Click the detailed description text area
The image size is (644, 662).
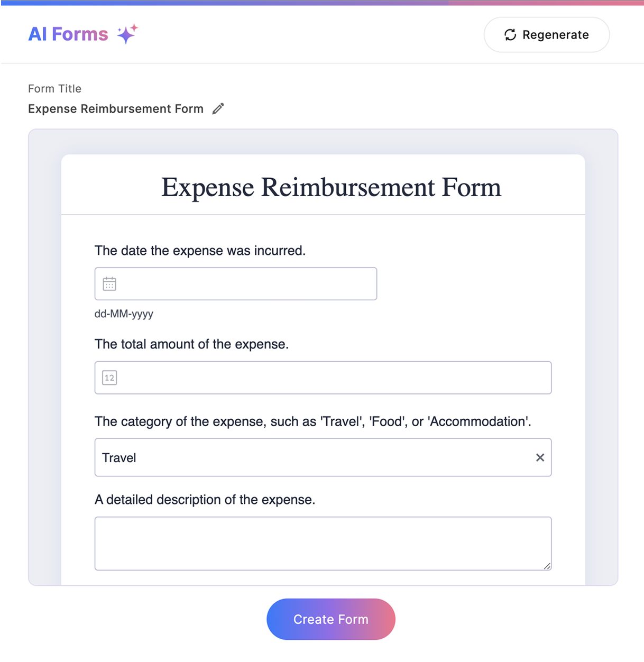[x=323, y=543]
